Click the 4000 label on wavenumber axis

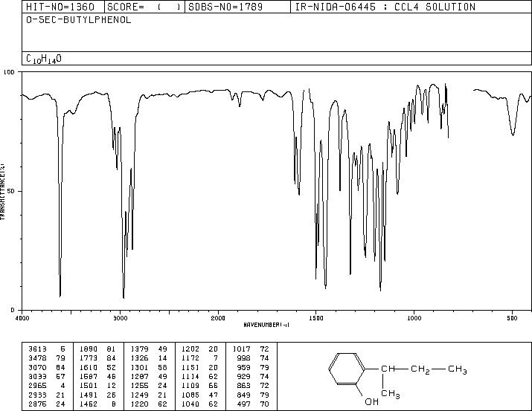tap(22, 318)
